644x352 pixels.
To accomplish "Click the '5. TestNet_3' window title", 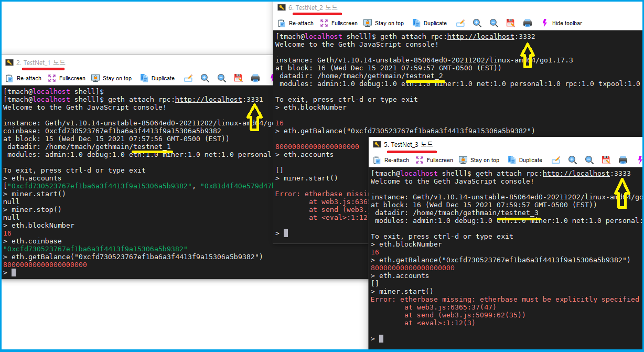I will pos(409,144).
